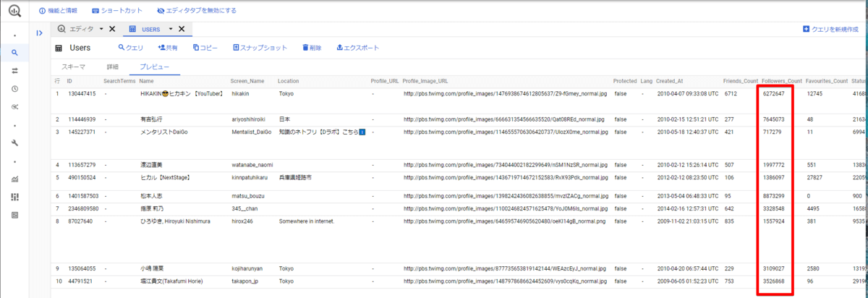Click 共有 share button
Image resolution: width=868 pixels, height=298 pixels.
pos(168,48)
